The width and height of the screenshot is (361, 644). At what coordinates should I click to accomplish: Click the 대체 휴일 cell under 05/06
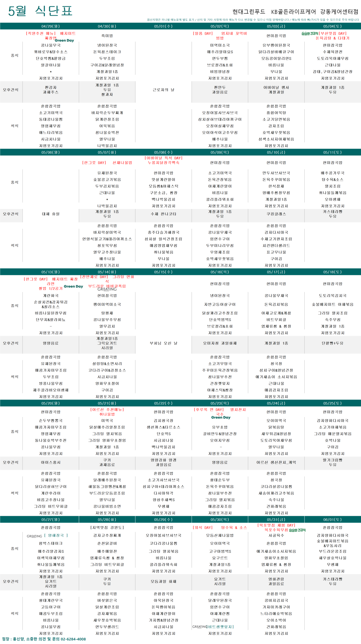(x=51, y=214)
